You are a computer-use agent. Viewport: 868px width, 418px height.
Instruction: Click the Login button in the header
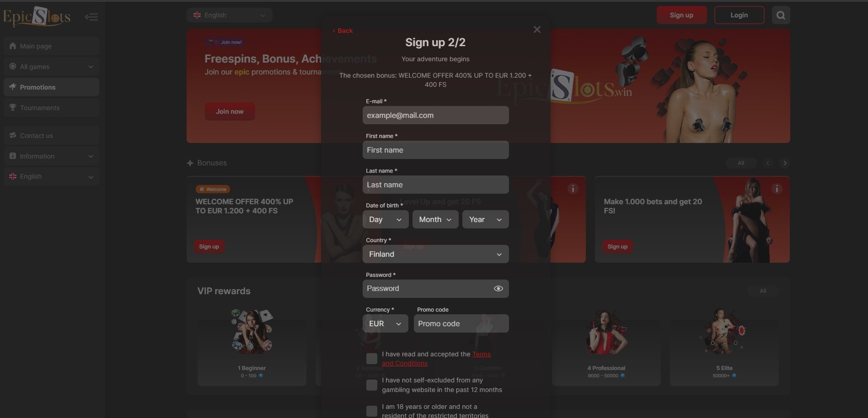739,15
